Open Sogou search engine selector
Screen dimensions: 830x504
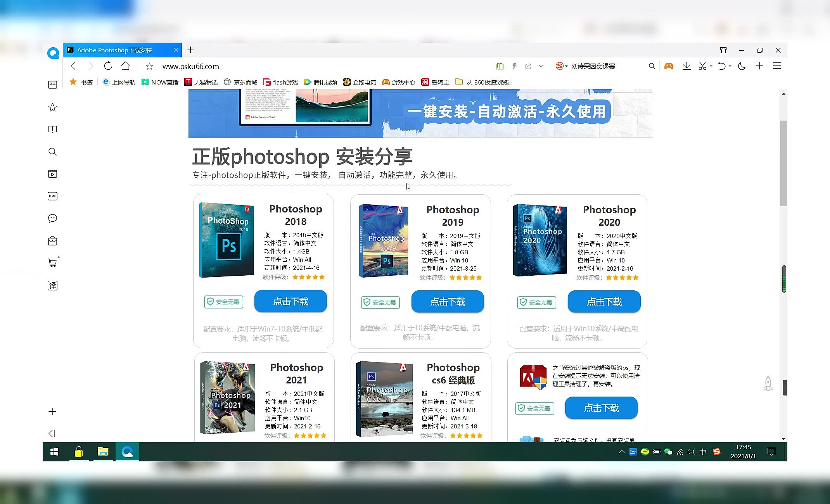click(561, 66)
